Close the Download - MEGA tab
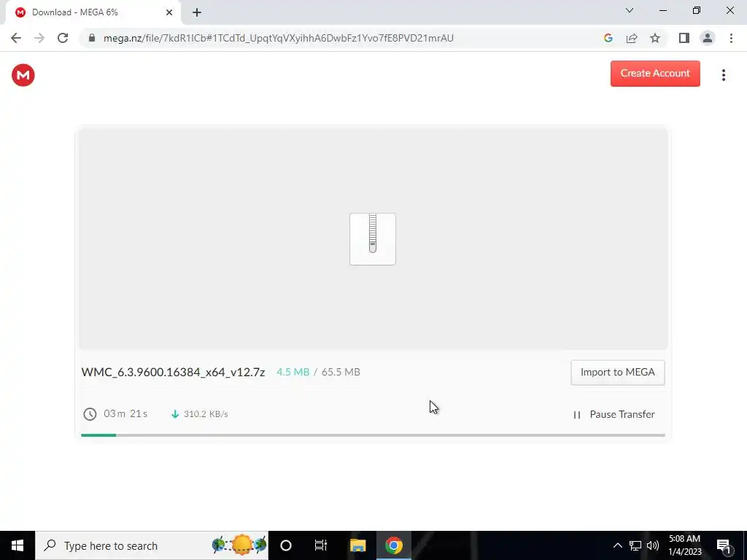 (x=169, y=12)
